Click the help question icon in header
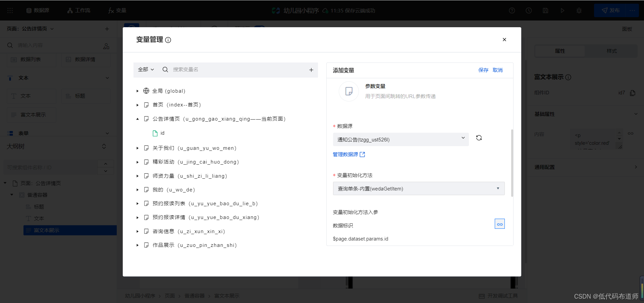Viewport: 644px width, 303px height. (x=512, y=10)
